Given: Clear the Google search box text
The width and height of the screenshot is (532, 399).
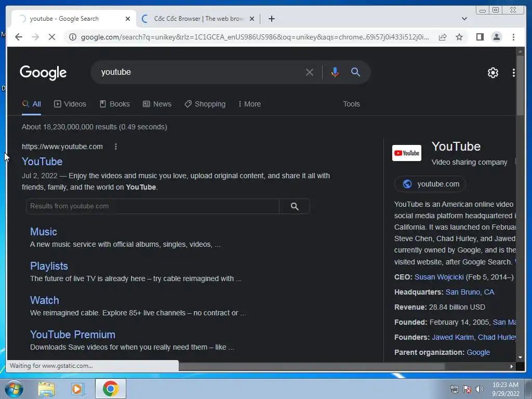Looking at the screenshot, I should pos(310,72).
